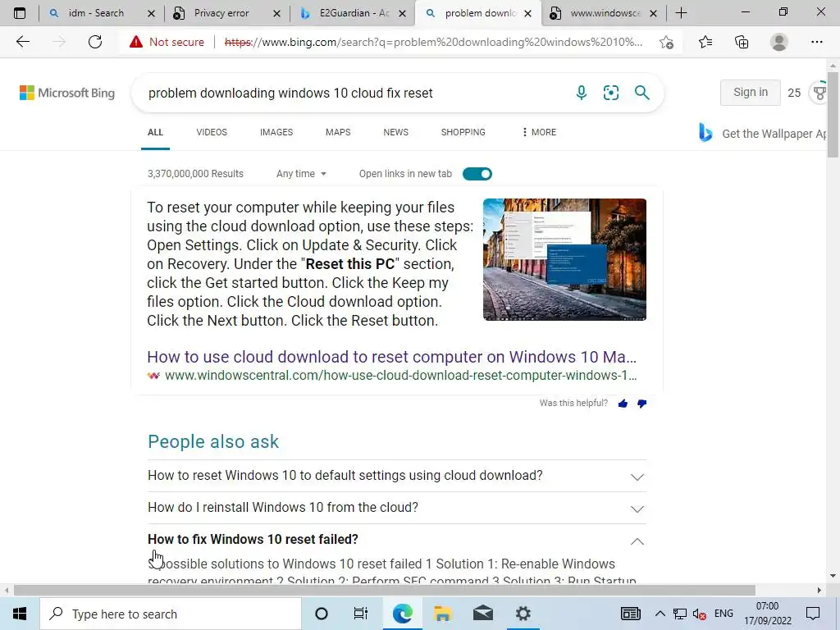The image size is (840, 630).
Task: Open the Mail app on taskbar
Action: point(482,614)
